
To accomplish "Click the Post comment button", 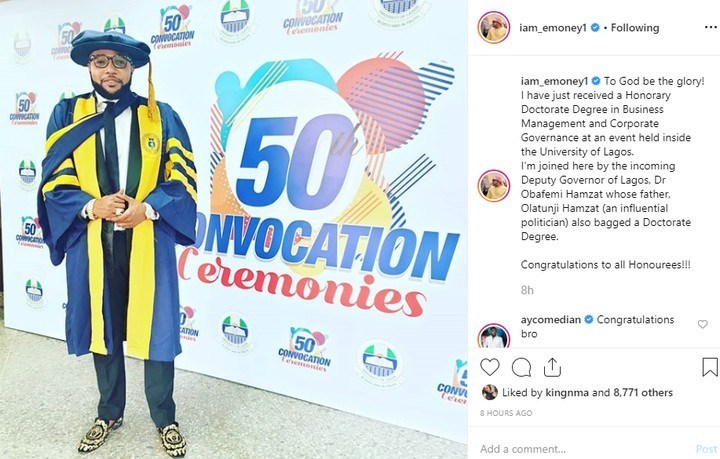I will (706, 449).
